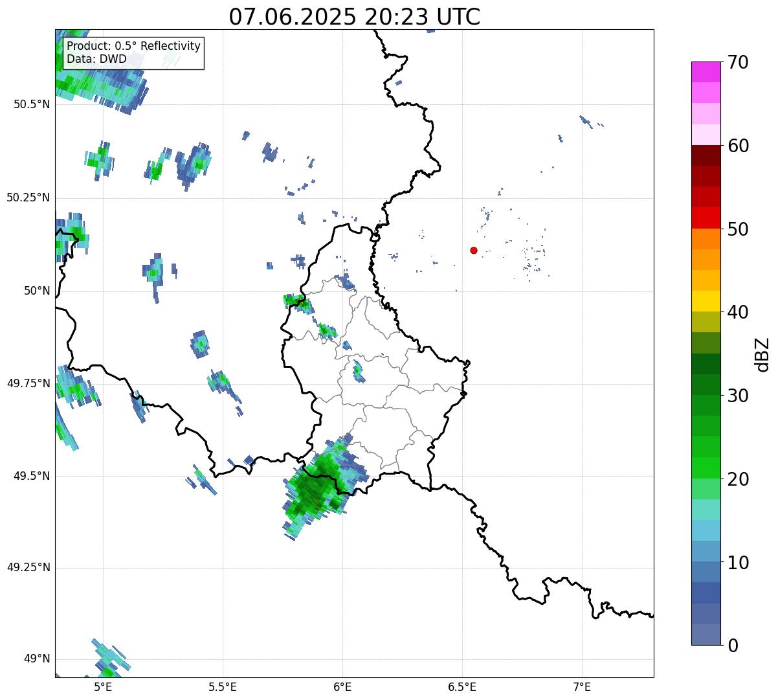The image size is (778, 700).
Task: Select the 50.25°N latitude label
Action: tap(28, 198)
